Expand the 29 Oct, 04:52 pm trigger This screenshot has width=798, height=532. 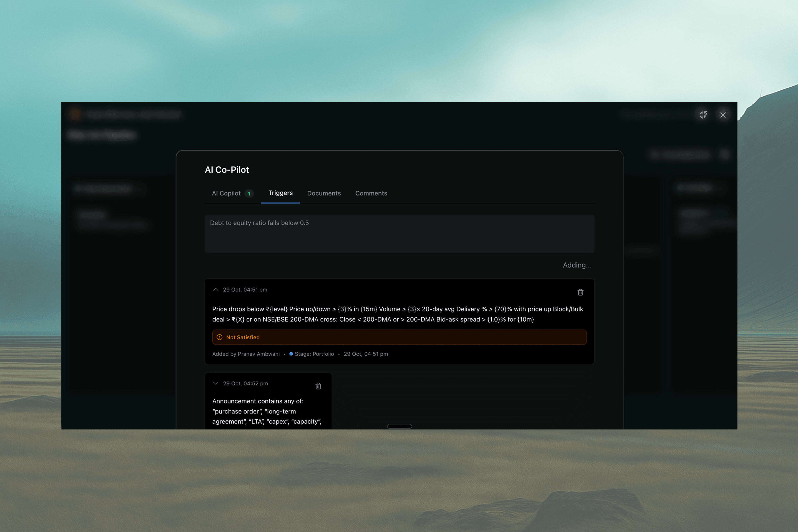click(x=216, y=383)
